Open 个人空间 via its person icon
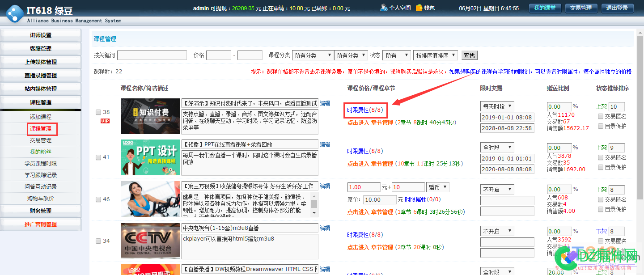 click(x=384, y=8)
